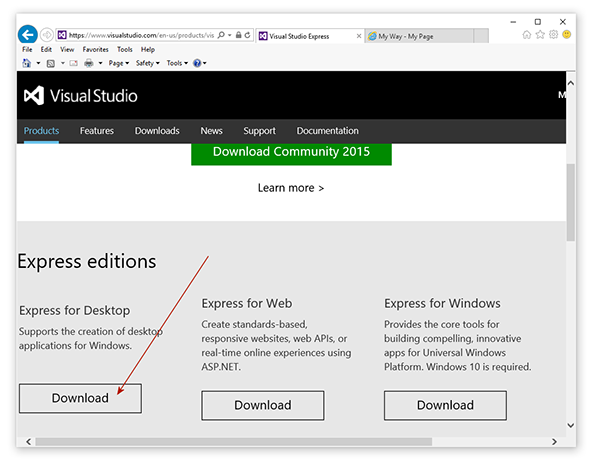Click the horizontal scrollbar left arrow
This screenshot has height=466, width=595.
coord(28,441)
